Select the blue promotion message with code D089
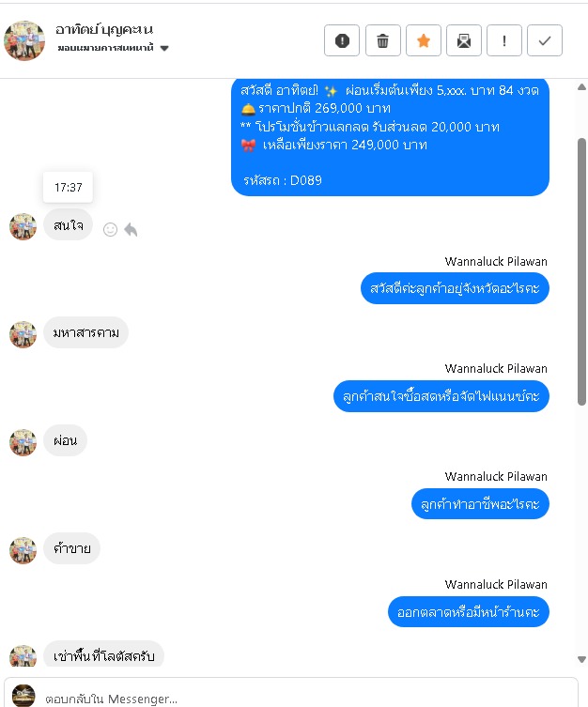Screen dimensions: 588x707 (x=390, y=137)
